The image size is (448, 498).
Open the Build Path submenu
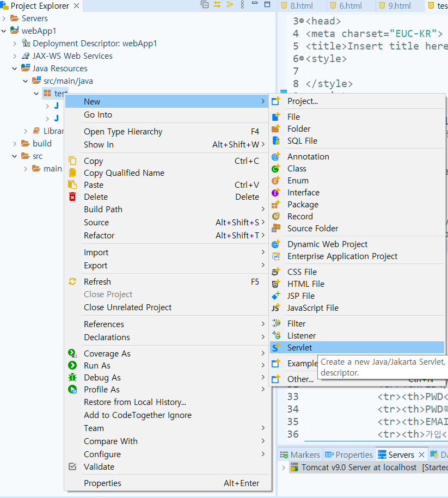(168, 210)
